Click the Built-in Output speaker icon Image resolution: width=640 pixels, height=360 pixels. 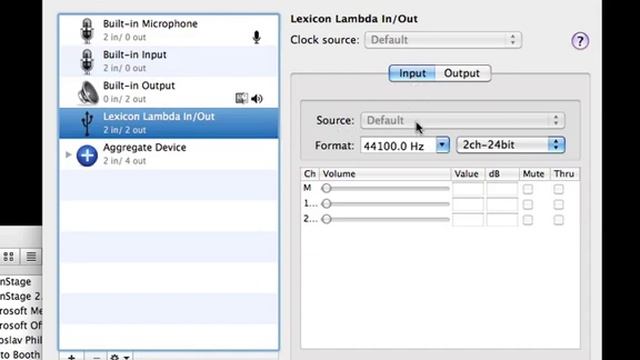[x=88, y=93]
